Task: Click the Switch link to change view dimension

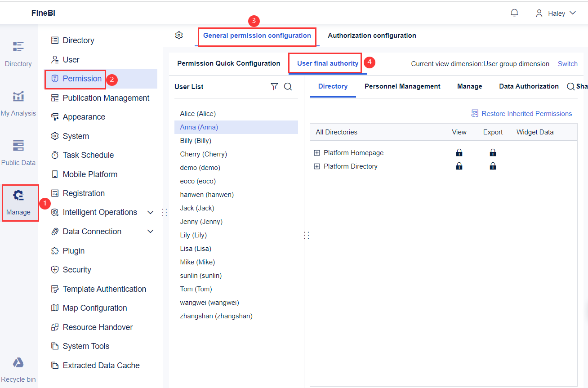Action: click(567, 63)
